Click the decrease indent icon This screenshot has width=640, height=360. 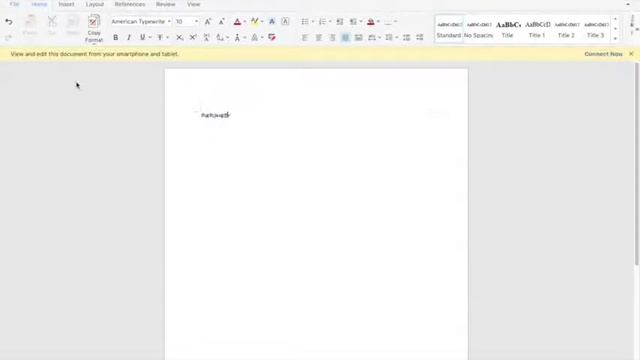(x=340, y=22)
